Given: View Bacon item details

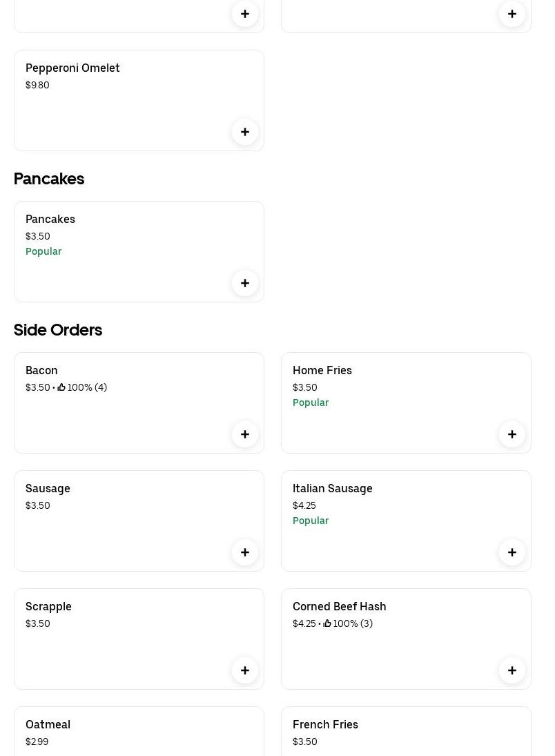Looking at the screenshot, I should [x=41, y=370].
